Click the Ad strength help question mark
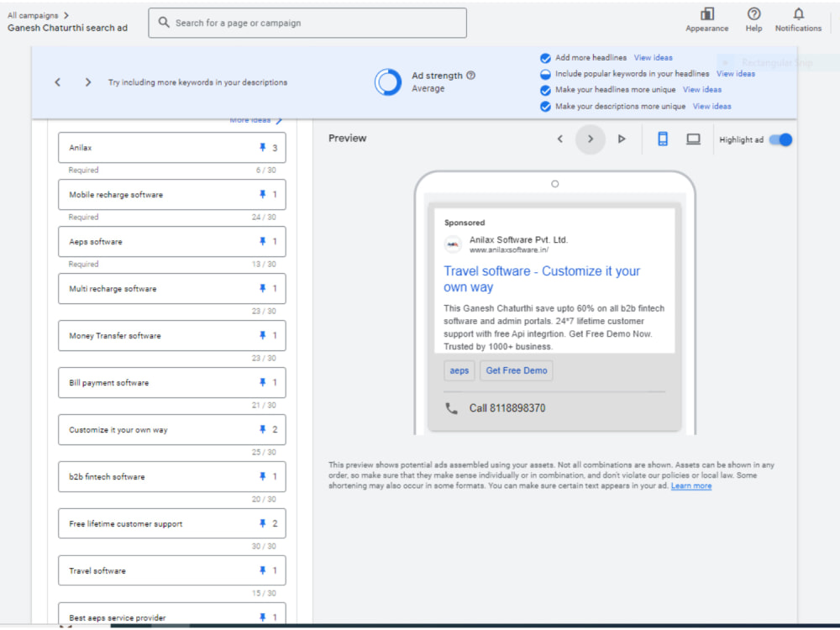 (471, 76)
